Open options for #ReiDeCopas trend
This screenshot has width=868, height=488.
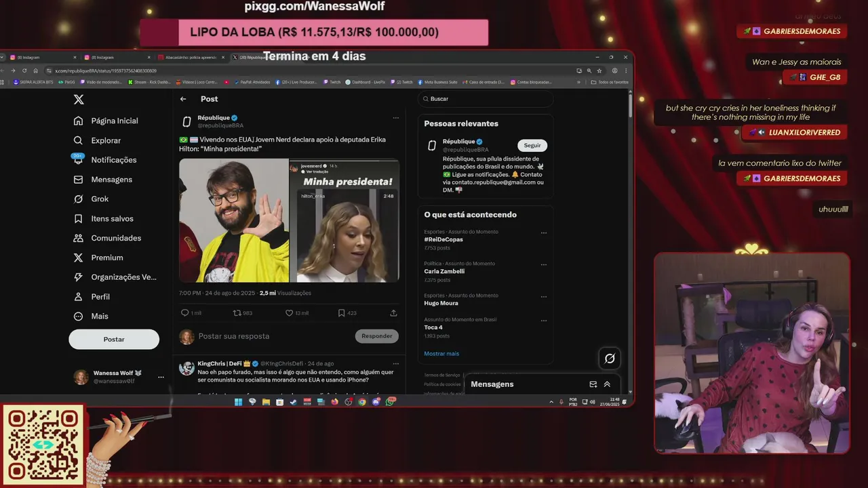coord(543,233)
